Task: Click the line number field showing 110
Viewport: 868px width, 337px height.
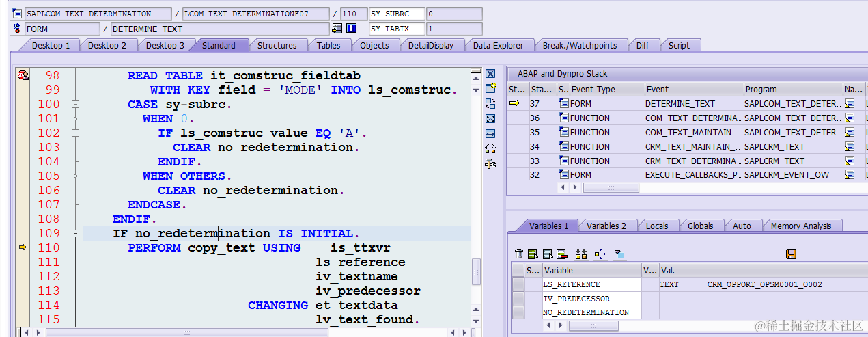Action: (352, 14)
